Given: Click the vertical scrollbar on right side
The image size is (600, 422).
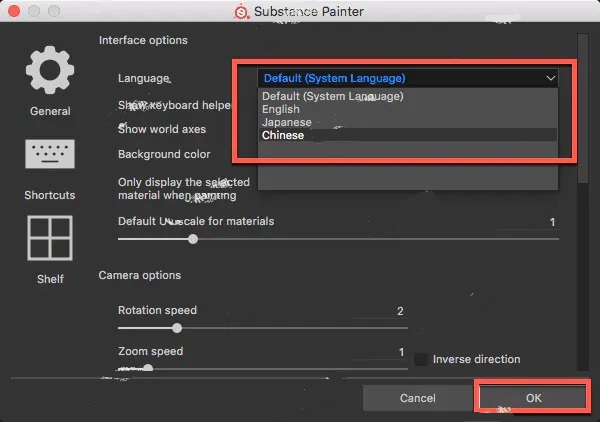Looking at the screenshot, I should pyautogui.click(x=582, y=110).
